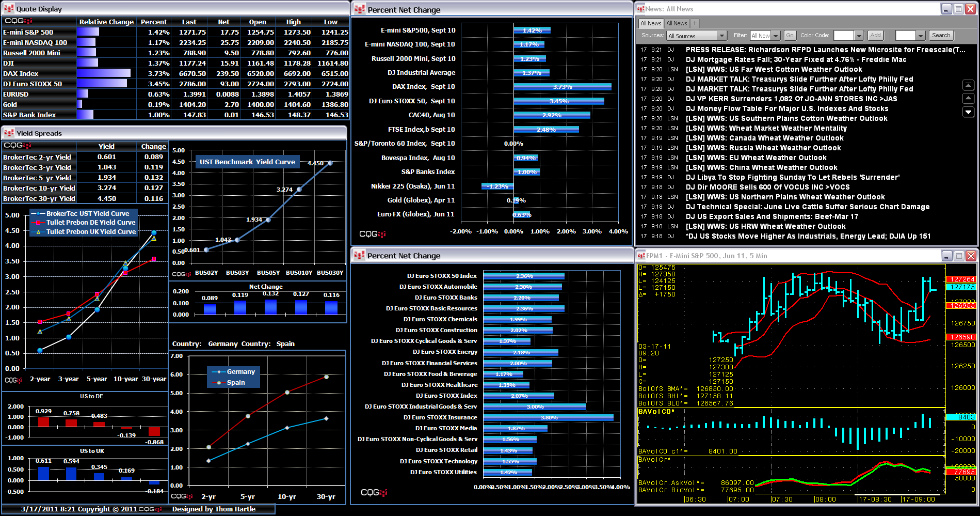This screenshot has width=980, height=516.
Task: Click the Relative Change column header
Action: (x=106, y=22)
